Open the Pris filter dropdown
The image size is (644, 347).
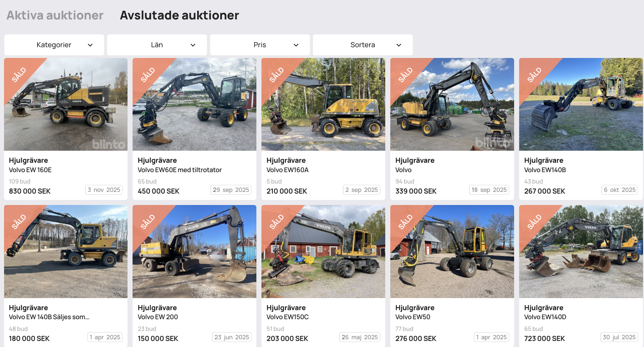coord(260,45)
